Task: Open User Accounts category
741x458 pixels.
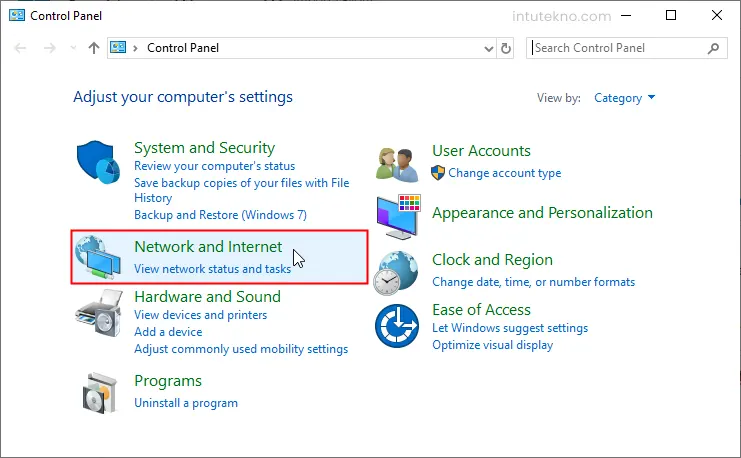Action: coord(481,151)
